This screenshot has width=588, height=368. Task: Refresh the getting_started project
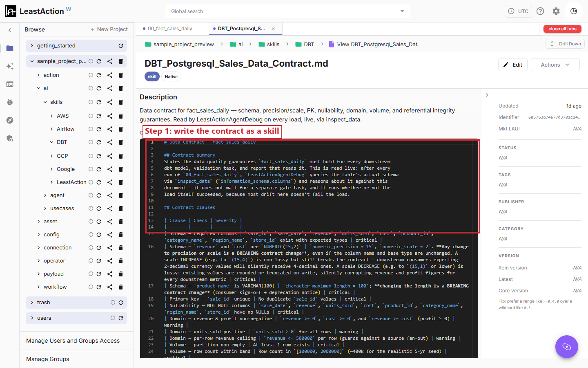121,46
